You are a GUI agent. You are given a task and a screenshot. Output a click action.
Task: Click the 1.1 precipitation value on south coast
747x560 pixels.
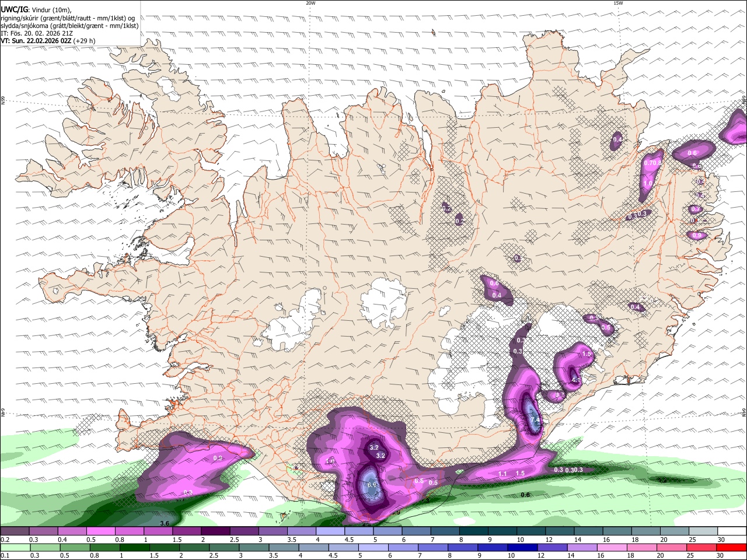[502, 474]
